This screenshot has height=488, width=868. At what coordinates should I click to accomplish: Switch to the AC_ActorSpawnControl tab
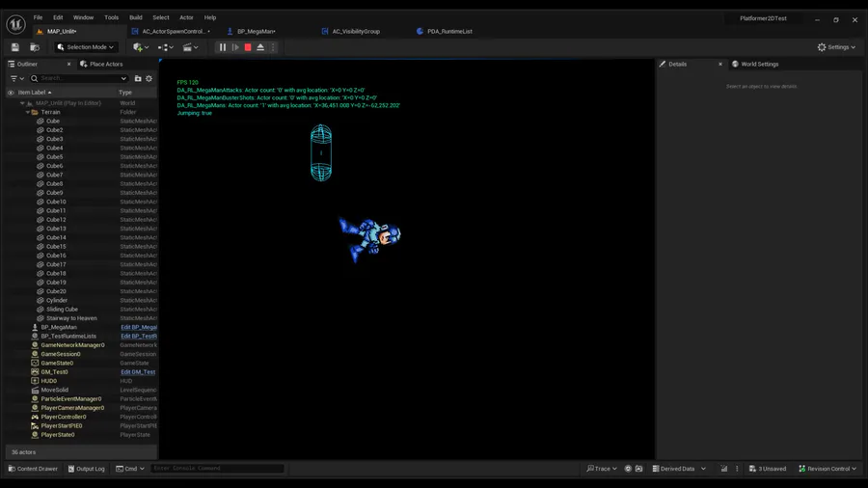(x=173, y=32)
